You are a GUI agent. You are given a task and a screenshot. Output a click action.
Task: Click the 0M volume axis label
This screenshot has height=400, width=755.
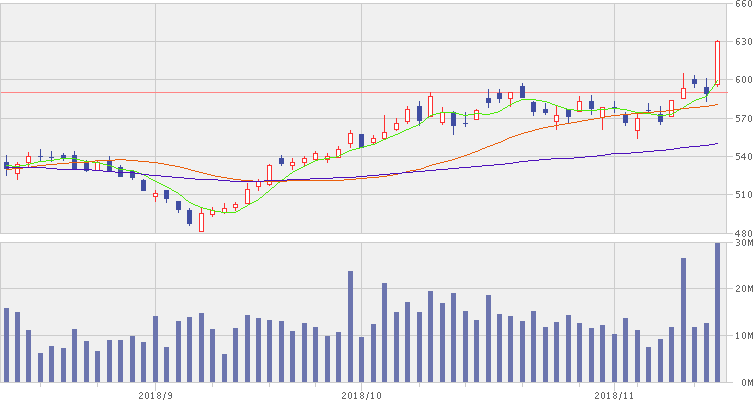tap(743, 382)
